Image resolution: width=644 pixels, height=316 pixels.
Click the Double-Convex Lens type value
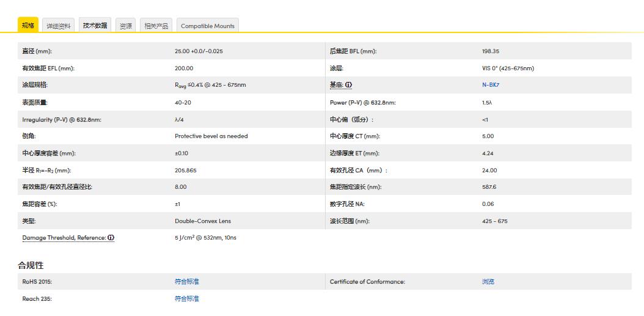[203, 221]
